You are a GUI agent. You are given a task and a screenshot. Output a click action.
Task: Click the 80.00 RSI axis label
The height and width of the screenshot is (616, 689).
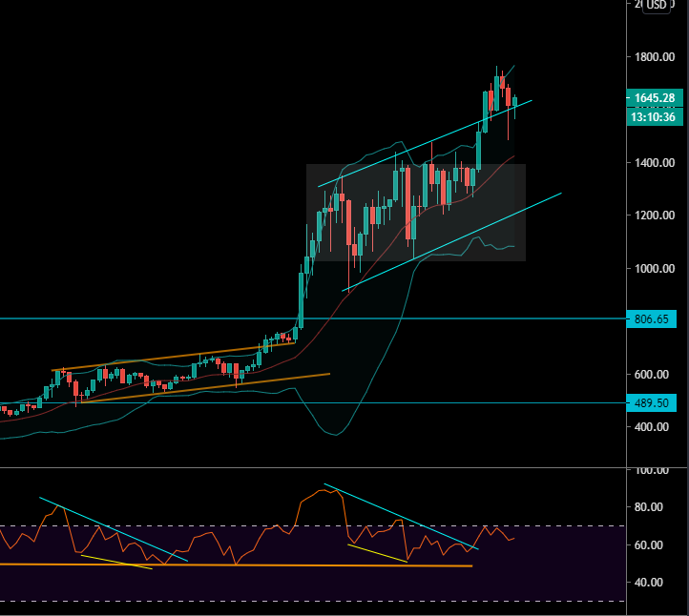[x=653, y=507]
